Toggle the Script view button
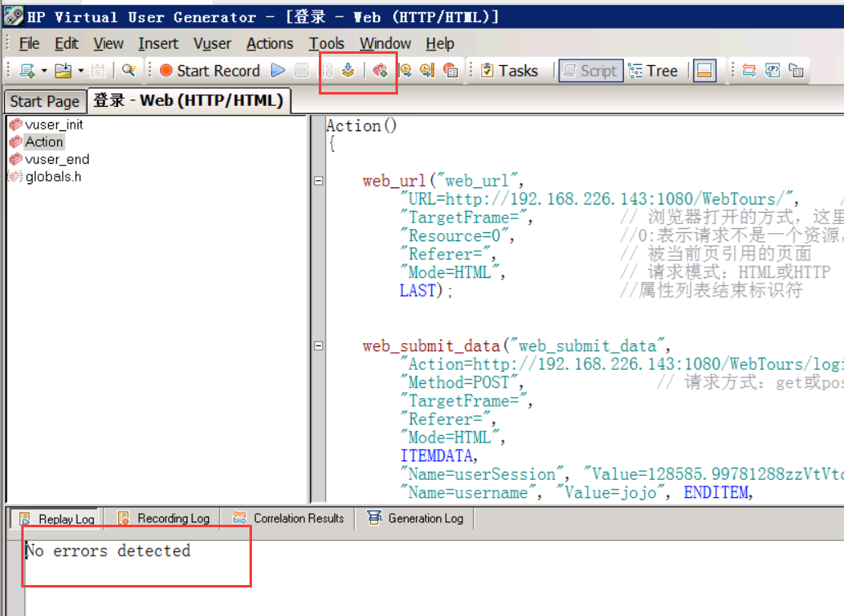Screen dimensions: 844x616 coord(590,71)
